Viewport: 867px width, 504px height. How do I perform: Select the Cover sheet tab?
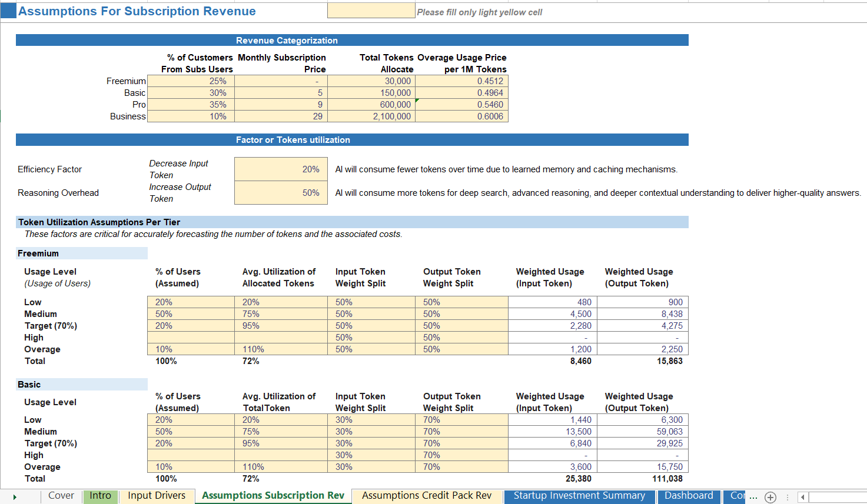click(x=61, y=496)
